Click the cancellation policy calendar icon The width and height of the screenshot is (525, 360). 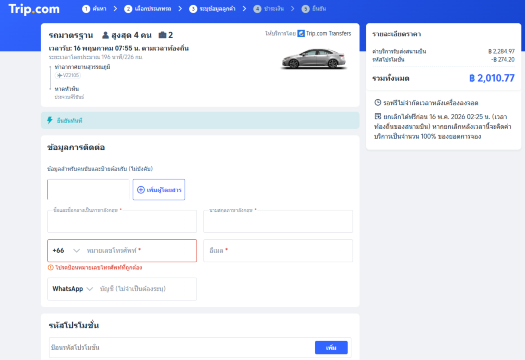coord(378,116)
